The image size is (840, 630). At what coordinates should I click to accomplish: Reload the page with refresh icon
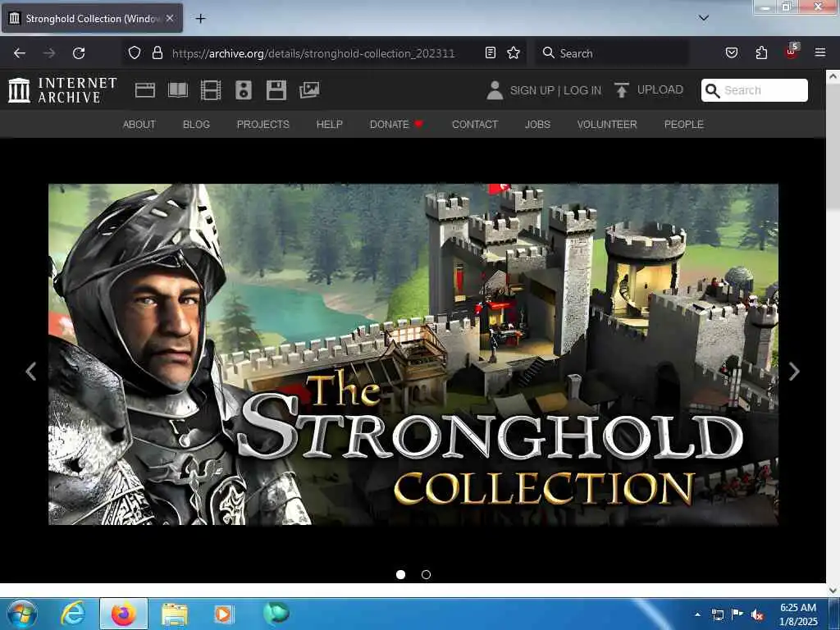[79, 53]
